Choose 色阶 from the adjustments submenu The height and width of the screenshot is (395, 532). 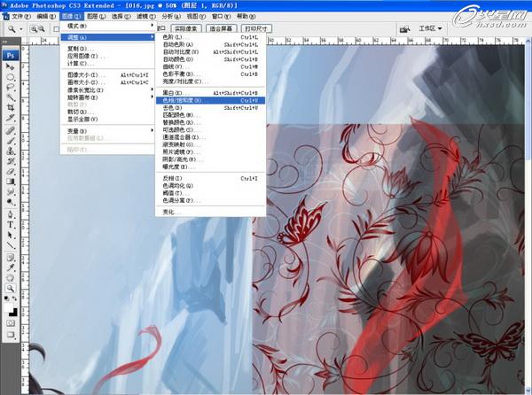point(210,37)
